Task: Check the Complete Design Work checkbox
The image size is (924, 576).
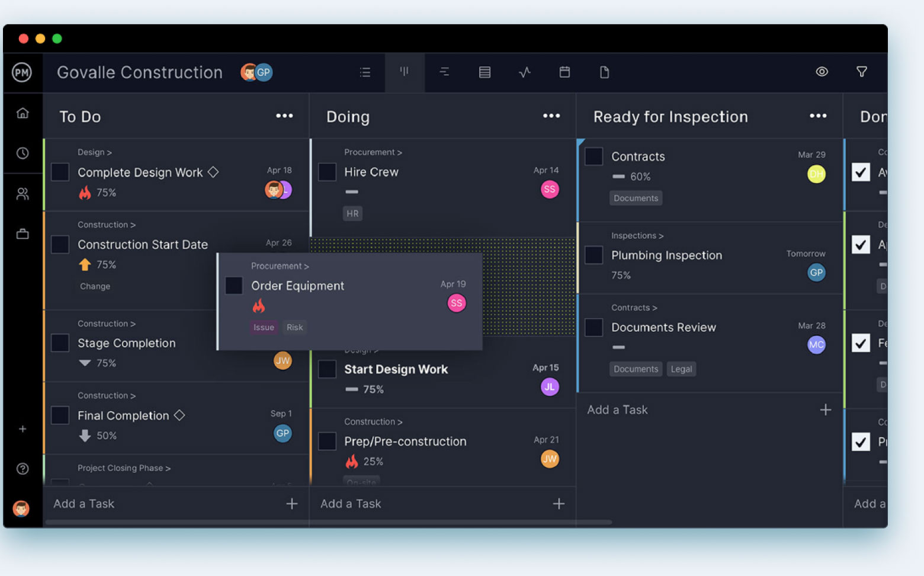Action: (x=59, y=172)
